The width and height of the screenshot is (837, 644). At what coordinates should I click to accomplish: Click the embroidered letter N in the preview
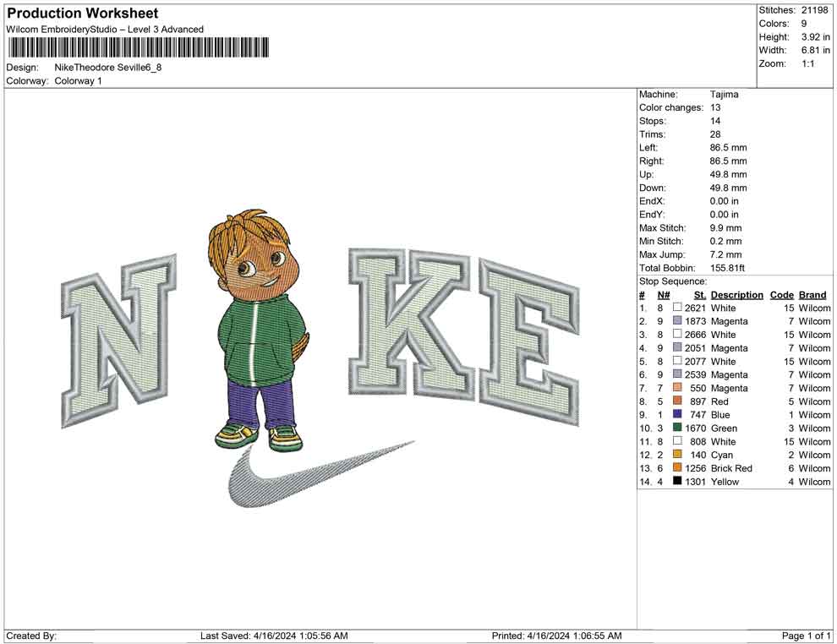click(x=118, y=341)
